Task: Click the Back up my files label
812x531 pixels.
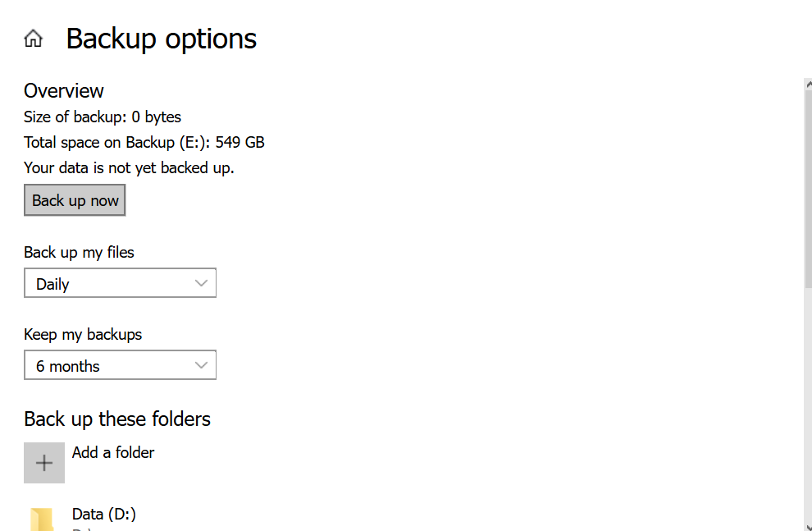Action: [79, 252]
